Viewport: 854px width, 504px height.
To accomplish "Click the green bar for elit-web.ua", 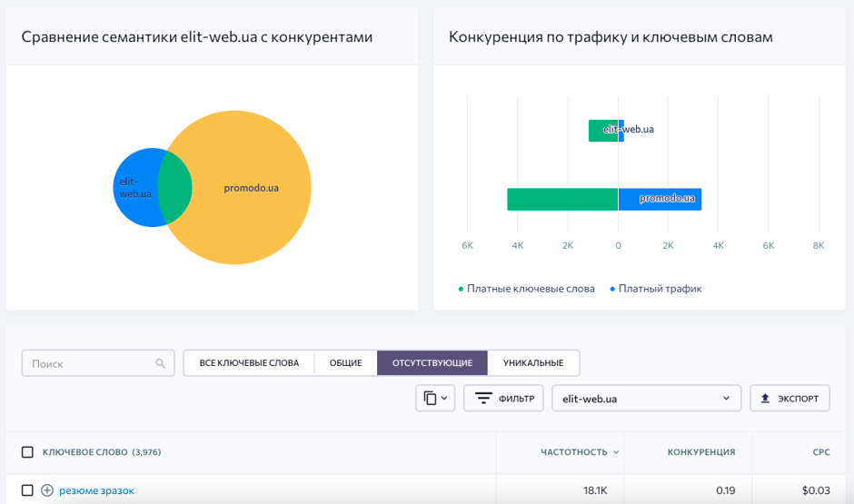I will pyautogui.click(x=603, y=131).
